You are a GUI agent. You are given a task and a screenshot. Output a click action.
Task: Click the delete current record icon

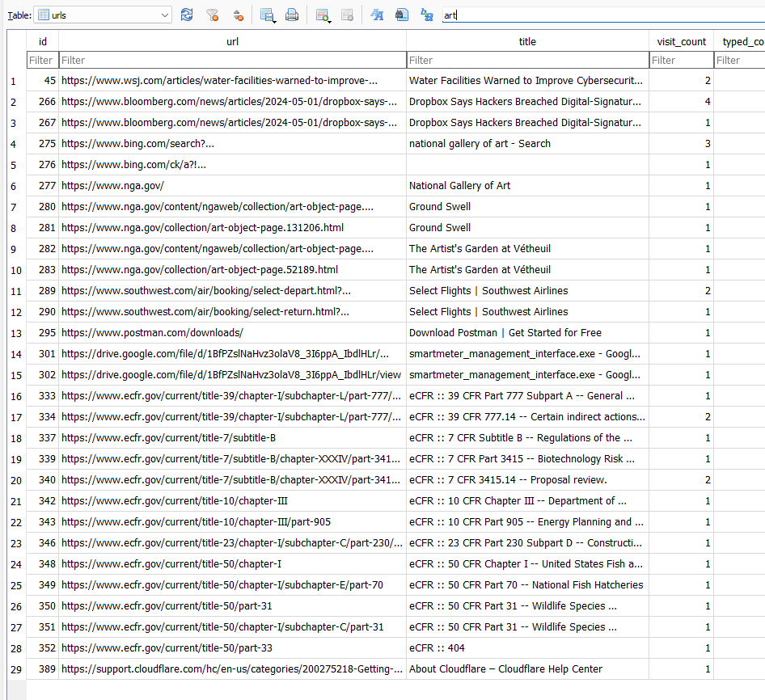point(347,15)
